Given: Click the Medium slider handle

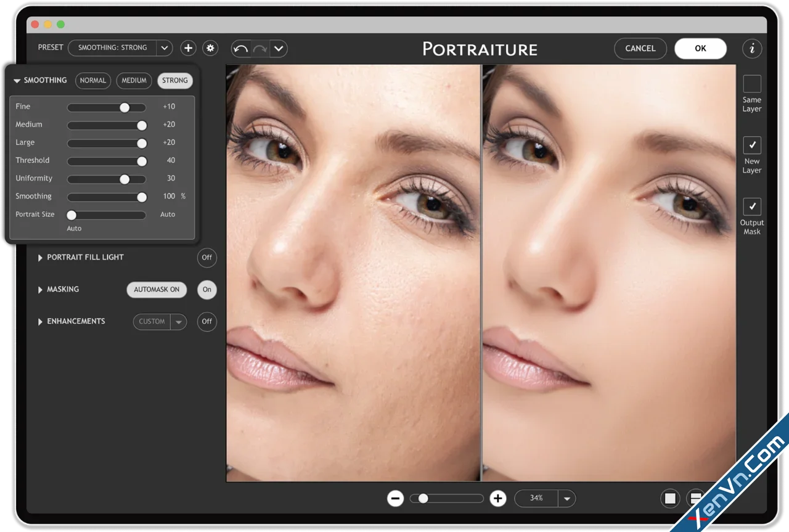Looking at the screenshot, I should (x=142, y=125).
